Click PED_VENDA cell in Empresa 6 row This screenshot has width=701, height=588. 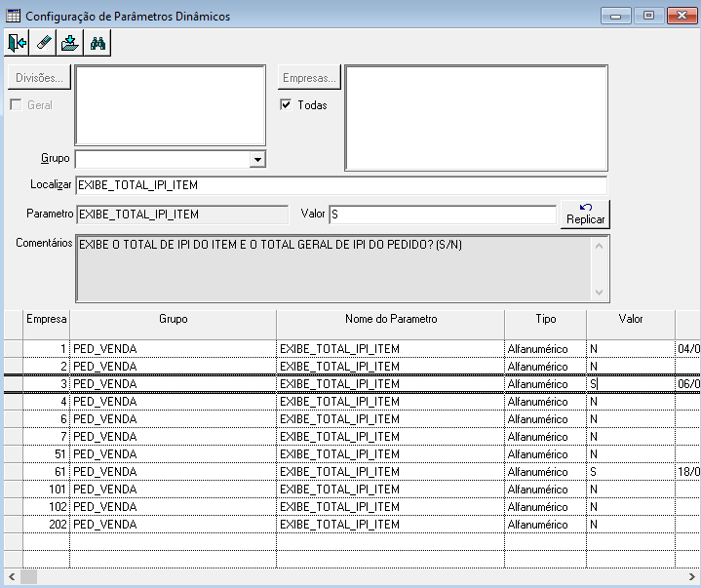(x=173, y=419)
